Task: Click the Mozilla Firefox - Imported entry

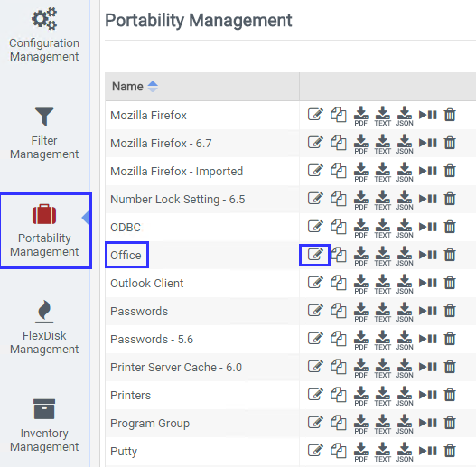Action: (176, 172)
